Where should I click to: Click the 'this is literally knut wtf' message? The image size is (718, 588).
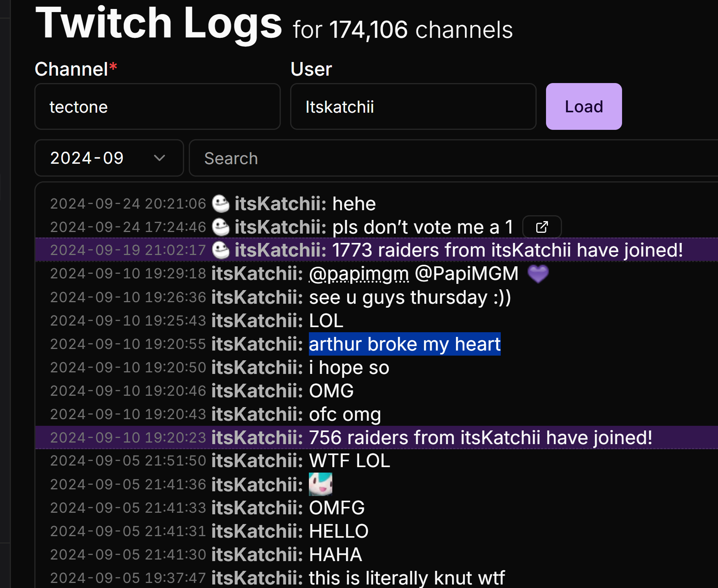[407, 578]
